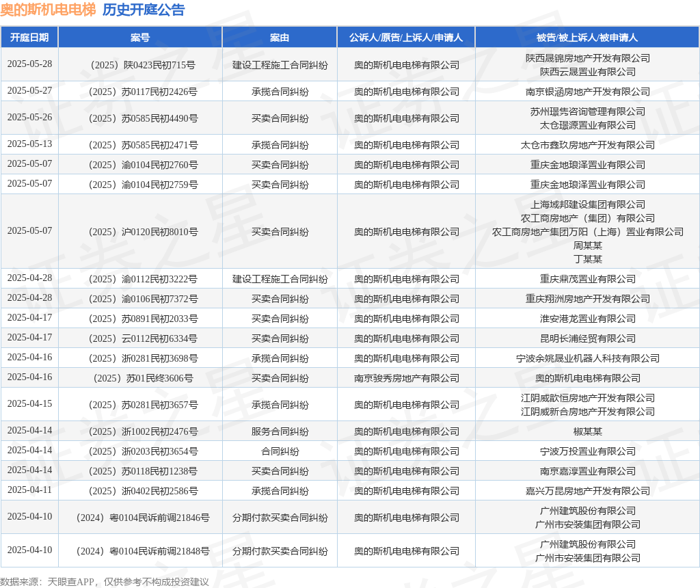Select case number (2025)渝0104民初2760号
700x588 pixels.
pos(143,165)
